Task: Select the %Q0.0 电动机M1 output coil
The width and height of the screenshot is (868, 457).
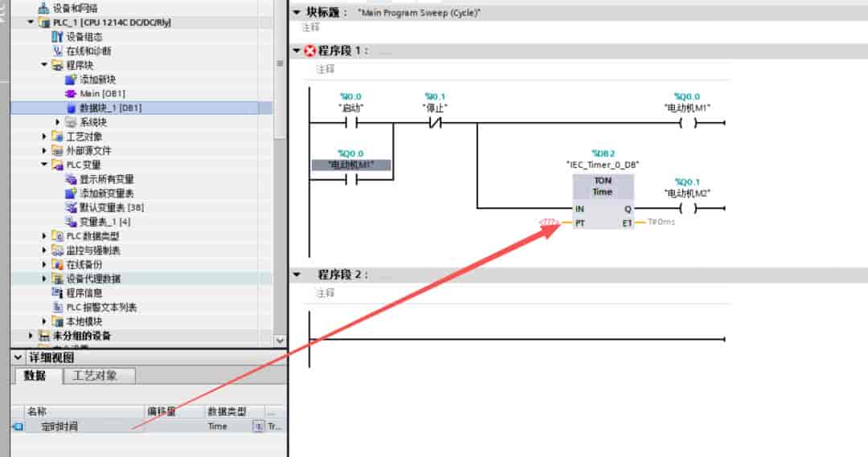Action: tap(688, 123)
